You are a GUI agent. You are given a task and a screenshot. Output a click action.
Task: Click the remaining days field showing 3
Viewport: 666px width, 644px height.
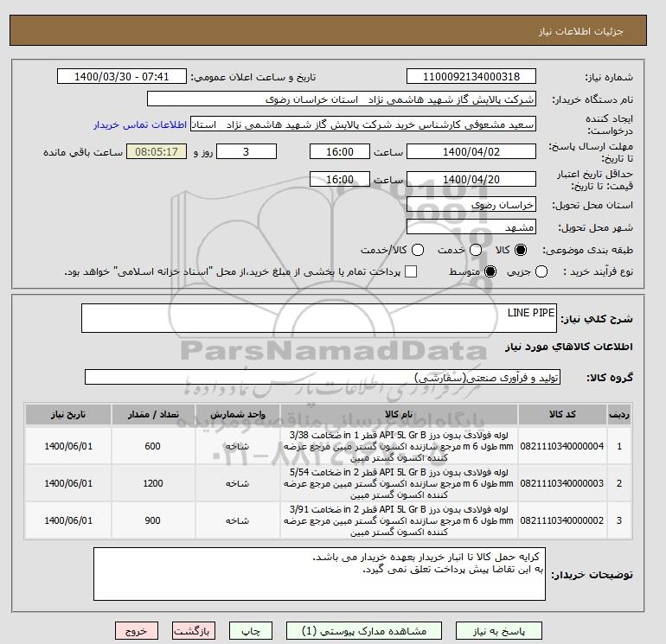pos(247,151)
